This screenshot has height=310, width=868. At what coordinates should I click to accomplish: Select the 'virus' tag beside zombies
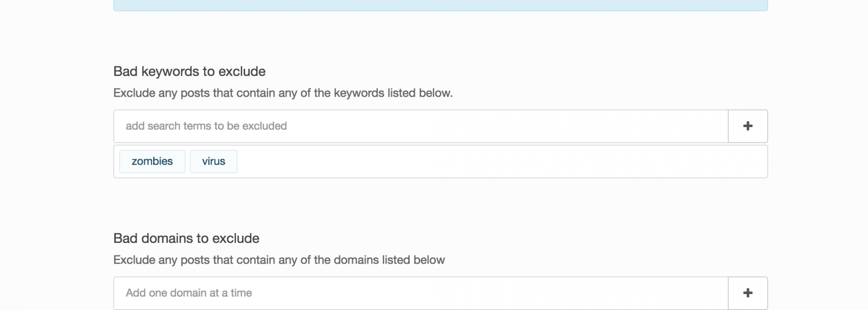[x=214, y=161]
